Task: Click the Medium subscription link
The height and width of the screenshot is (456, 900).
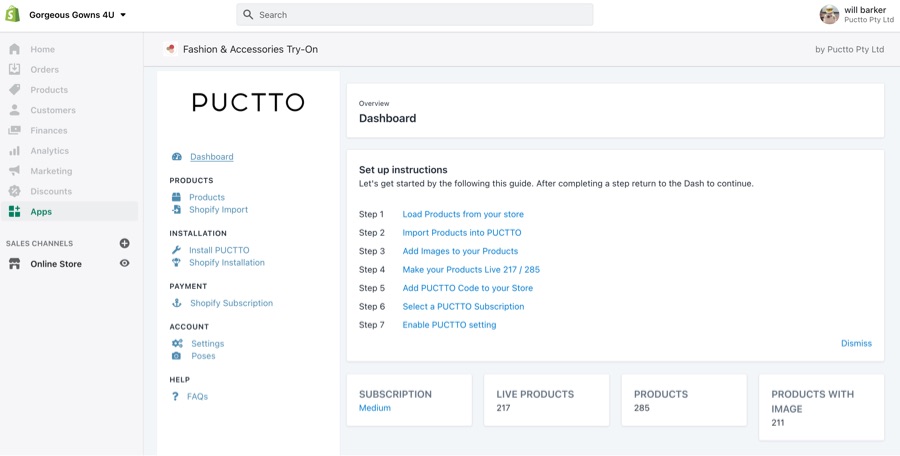Action: (375, 408)
